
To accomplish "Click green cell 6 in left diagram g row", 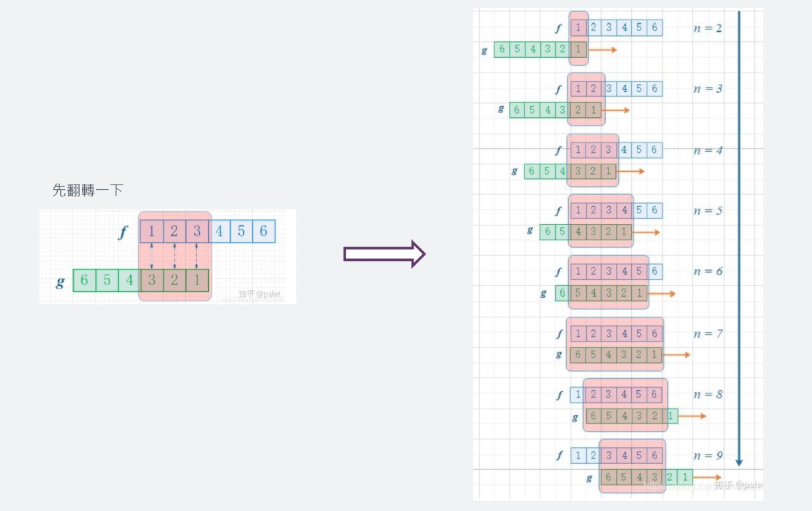I will (84, 280).
